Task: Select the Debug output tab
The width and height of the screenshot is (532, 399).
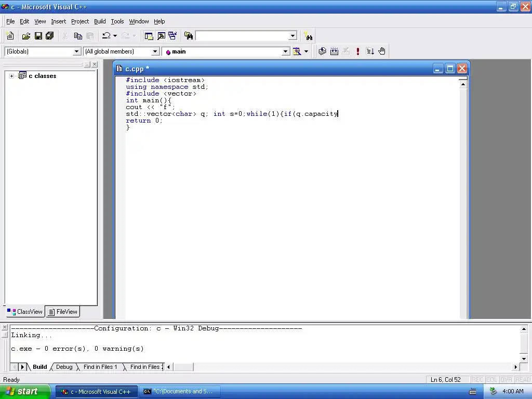Action: 64,367
